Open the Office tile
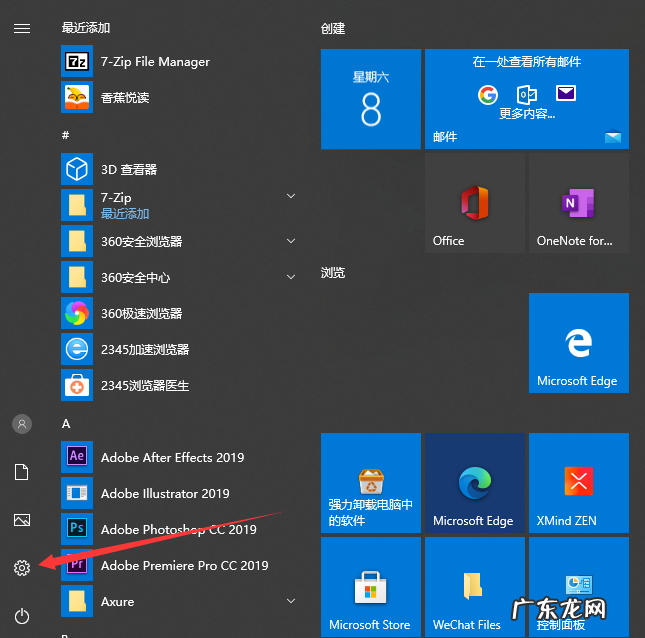645x638 pixels. [475, 203]
